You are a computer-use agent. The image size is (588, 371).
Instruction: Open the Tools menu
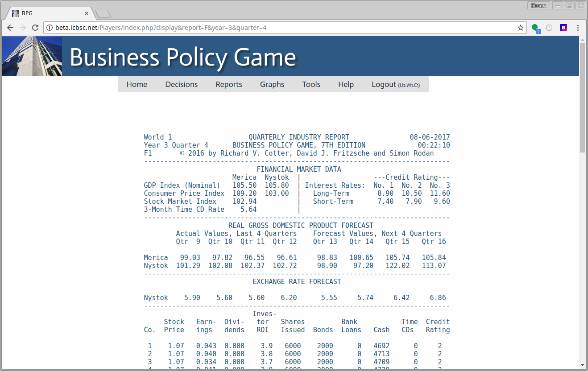coord(311,84)
